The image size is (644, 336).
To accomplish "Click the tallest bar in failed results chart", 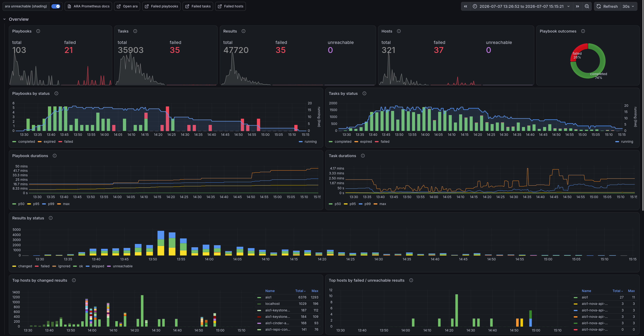I will [457, 310].
